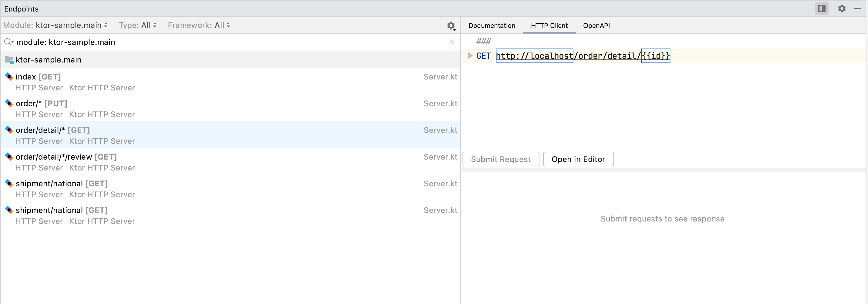Open filter bar options gear
Image resolution: width=868 pixels, height=304 pixels.
pyautogui.click(x=451, y=26)
